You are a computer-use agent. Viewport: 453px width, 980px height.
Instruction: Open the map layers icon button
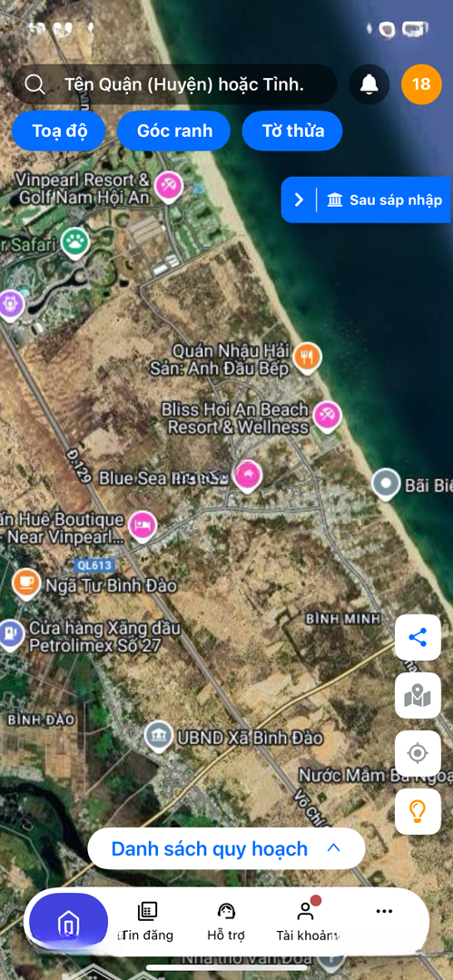tap(418, 696)
